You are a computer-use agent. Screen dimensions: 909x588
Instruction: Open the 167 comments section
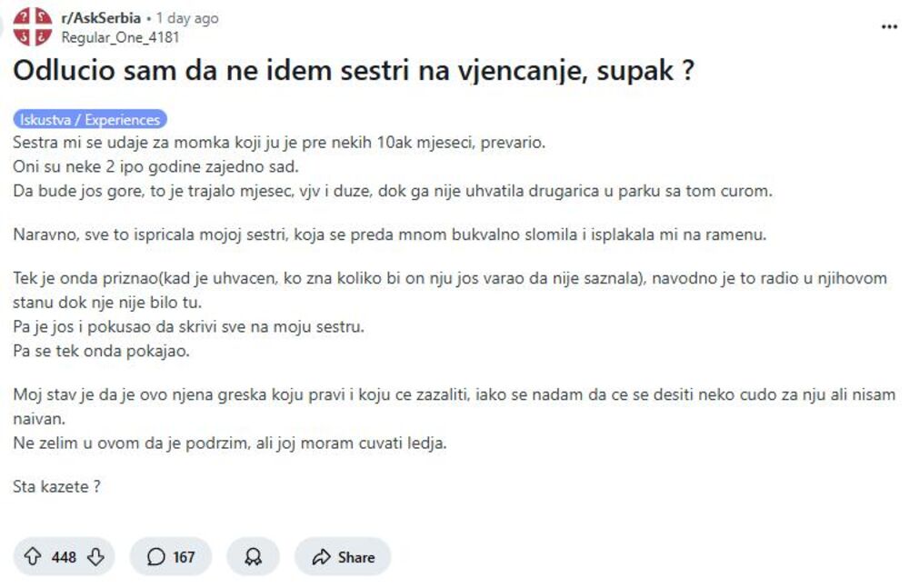(x=171, y=557)
